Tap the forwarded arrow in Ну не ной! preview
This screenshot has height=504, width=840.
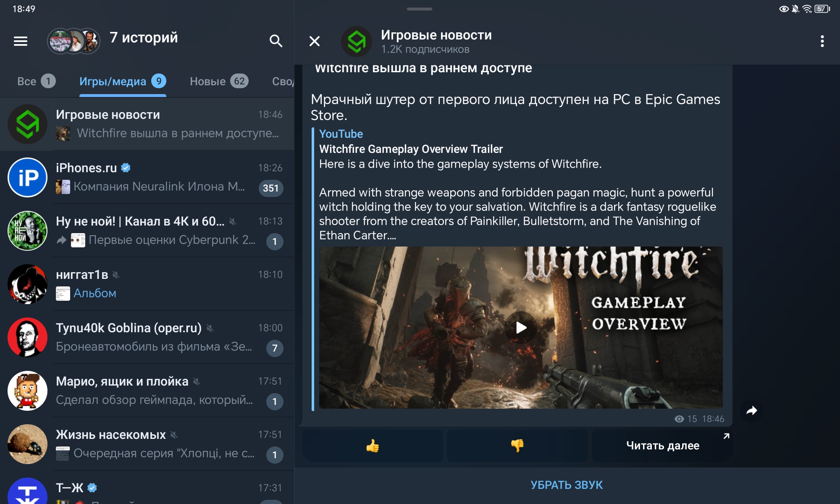tap(62, 240)
